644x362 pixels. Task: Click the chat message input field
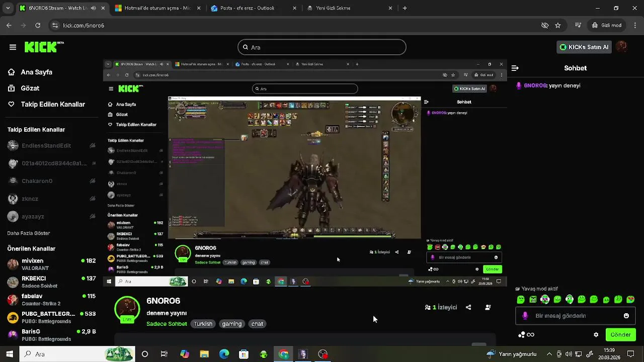coord(576,316)
